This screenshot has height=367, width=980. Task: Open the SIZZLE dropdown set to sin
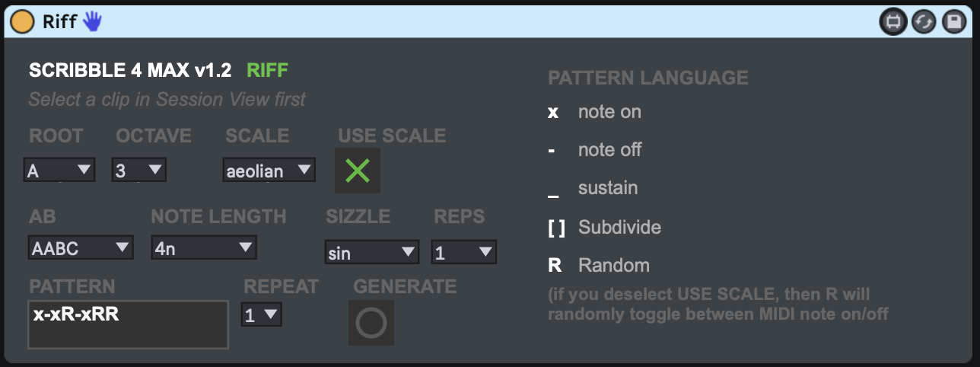click(371, 252)
